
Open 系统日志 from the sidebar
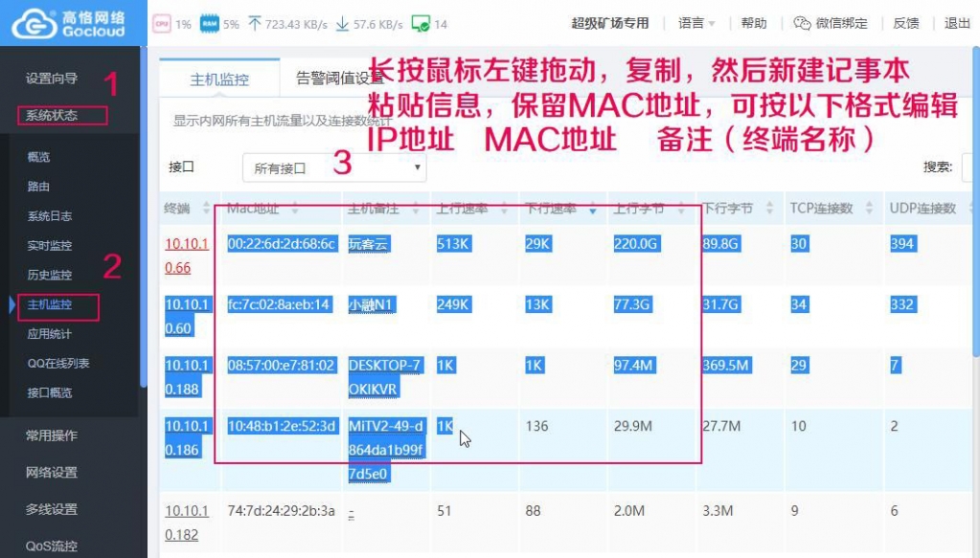tap(50, 216)
